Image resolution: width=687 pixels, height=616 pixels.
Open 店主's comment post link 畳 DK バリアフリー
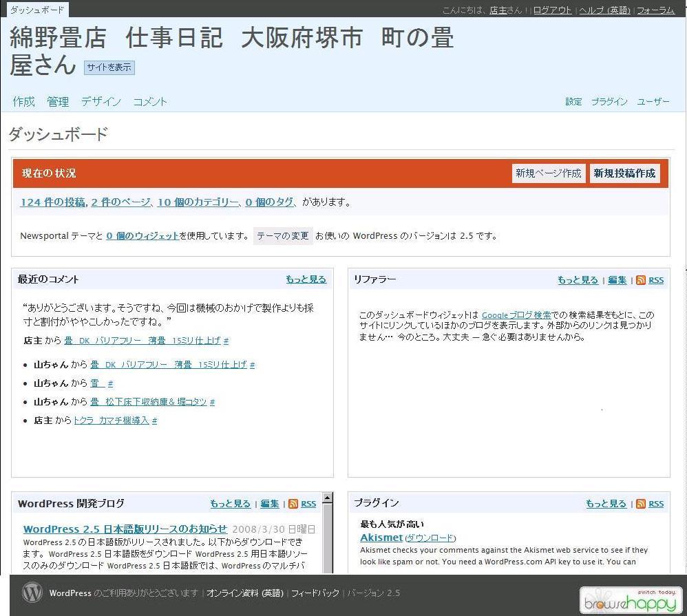coord(142,341)
